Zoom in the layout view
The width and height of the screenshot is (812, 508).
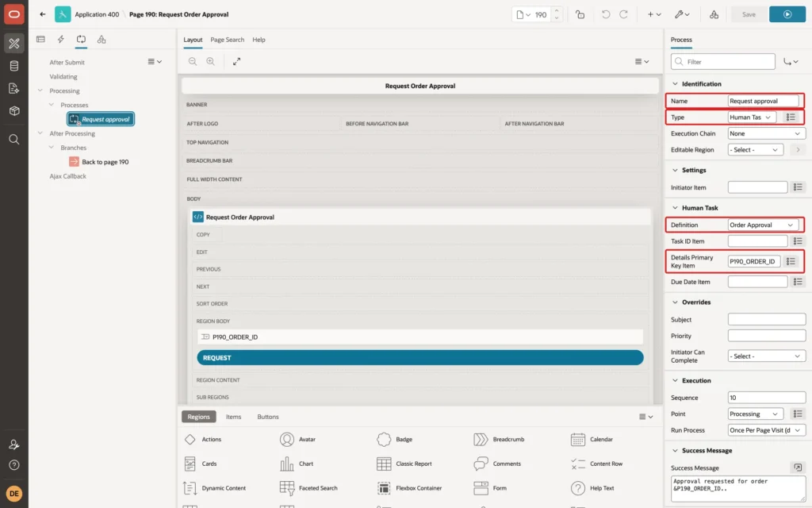pos(211,61)
